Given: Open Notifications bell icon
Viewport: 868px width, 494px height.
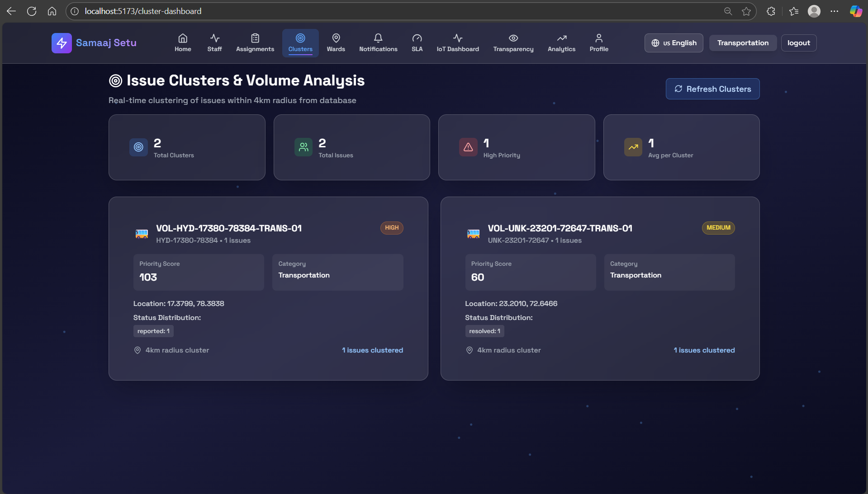Looking at the screenshot, I should pos(378,38).
